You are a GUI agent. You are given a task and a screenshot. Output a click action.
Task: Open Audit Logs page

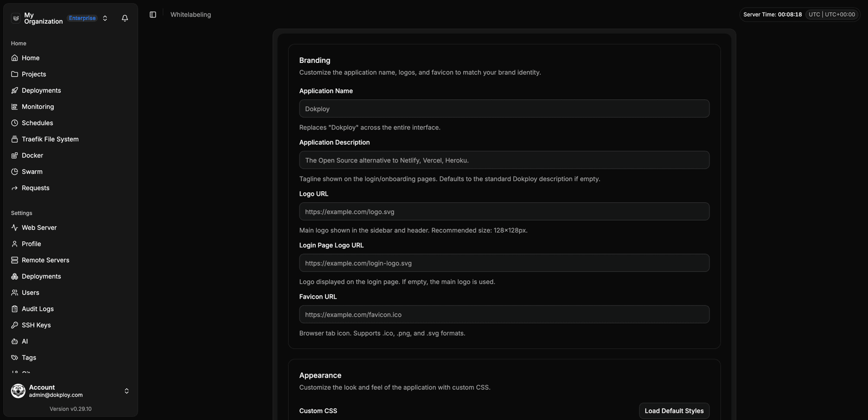[x=71, y=309]
